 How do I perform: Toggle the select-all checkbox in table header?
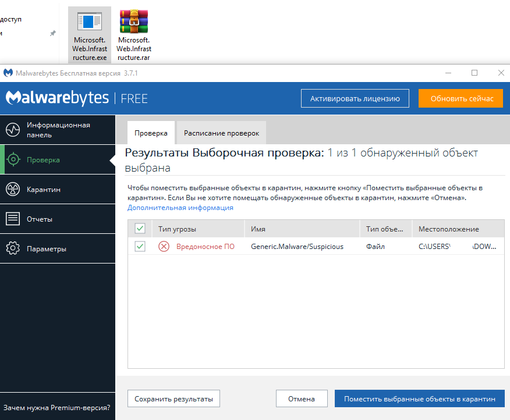(x=140, y=229)
